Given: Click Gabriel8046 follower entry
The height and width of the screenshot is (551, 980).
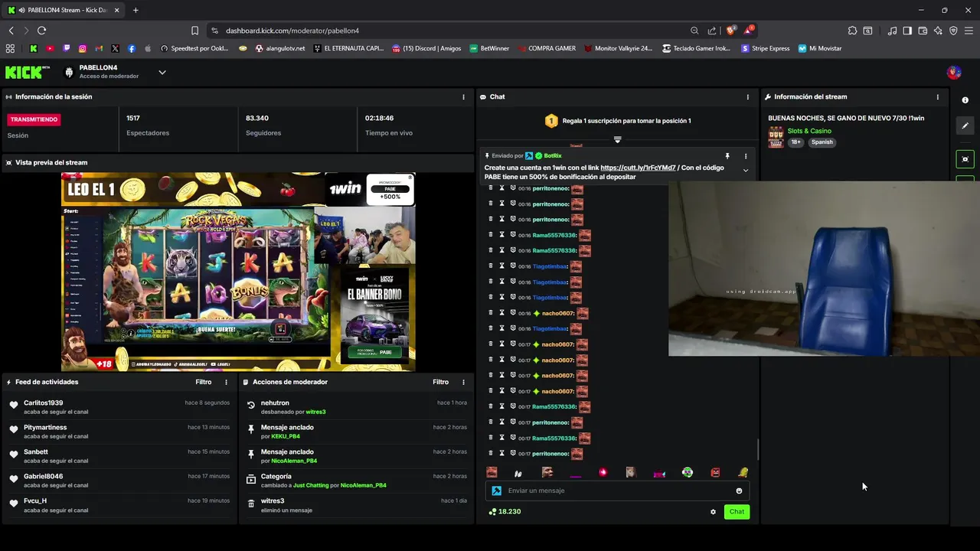Looking at the screenshot, I should click(x=43, y=477).
